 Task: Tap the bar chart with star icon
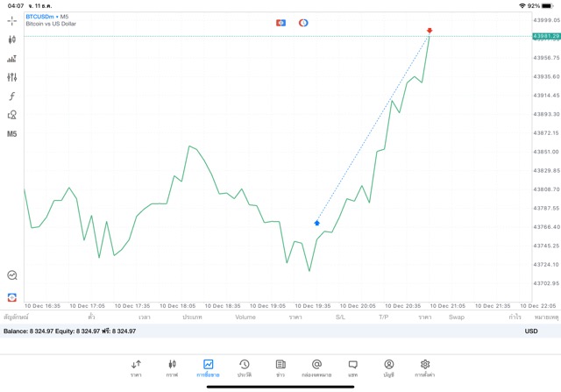(12, 59)
